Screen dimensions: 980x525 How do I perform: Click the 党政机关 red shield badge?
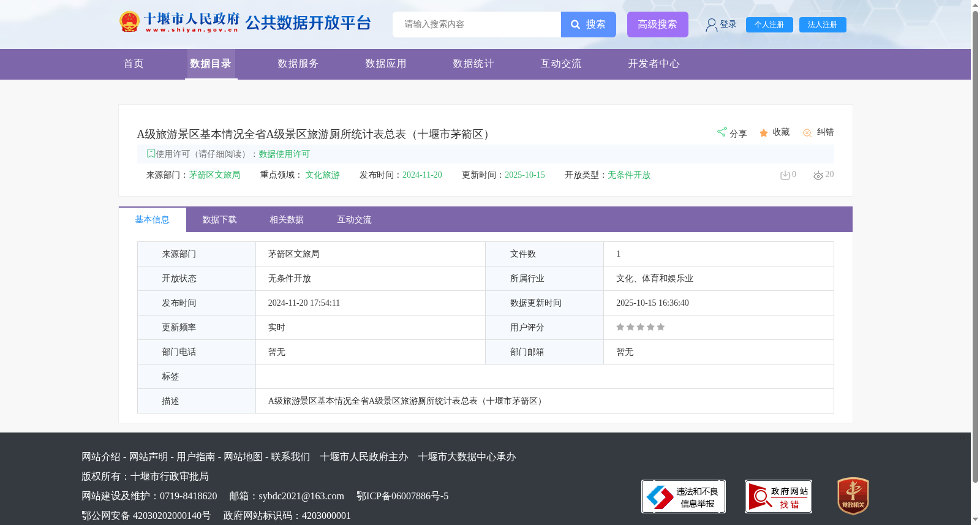pos(853,496)
